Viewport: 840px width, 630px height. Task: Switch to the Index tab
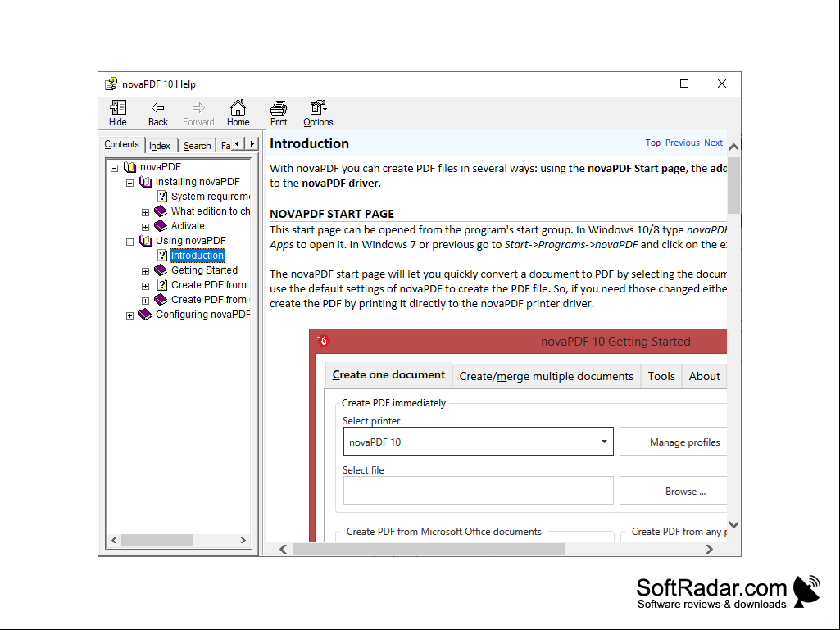pos(160,146)
